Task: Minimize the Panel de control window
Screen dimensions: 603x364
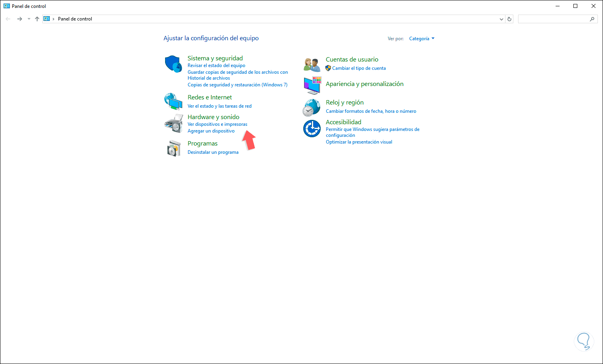Action: tap(558, 6)
